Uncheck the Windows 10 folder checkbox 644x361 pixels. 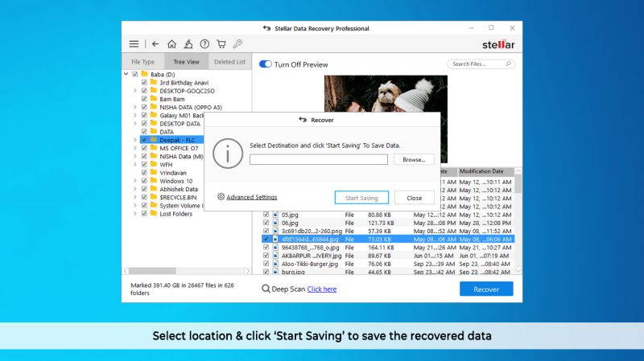pos(144,181)
